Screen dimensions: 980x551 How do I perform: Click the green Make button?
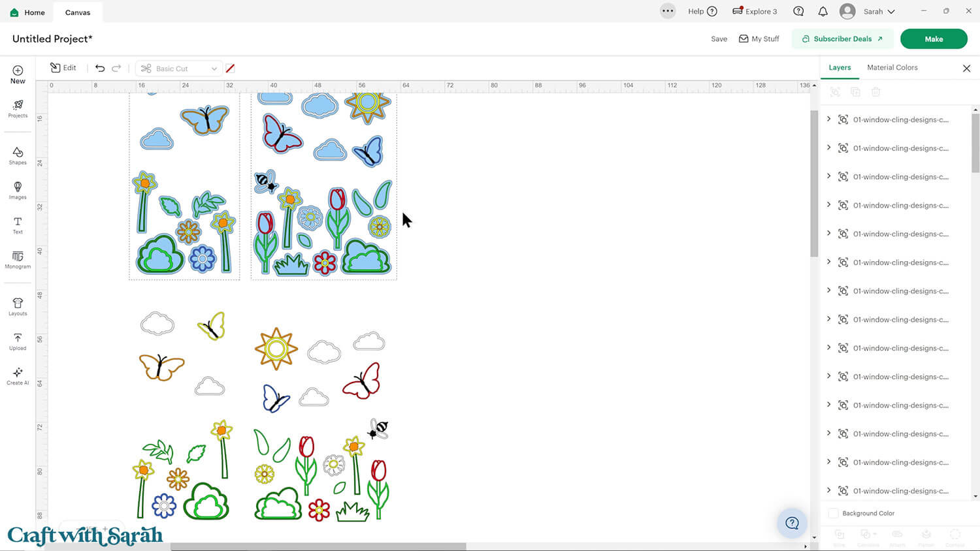933,39
